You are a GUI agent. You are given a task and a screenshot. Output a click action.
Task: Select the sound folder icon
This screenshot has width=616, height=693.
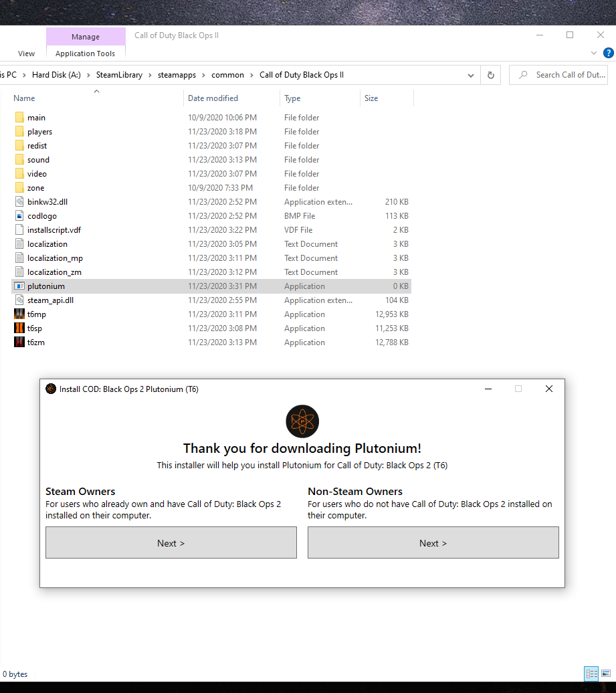pos(19,160)
